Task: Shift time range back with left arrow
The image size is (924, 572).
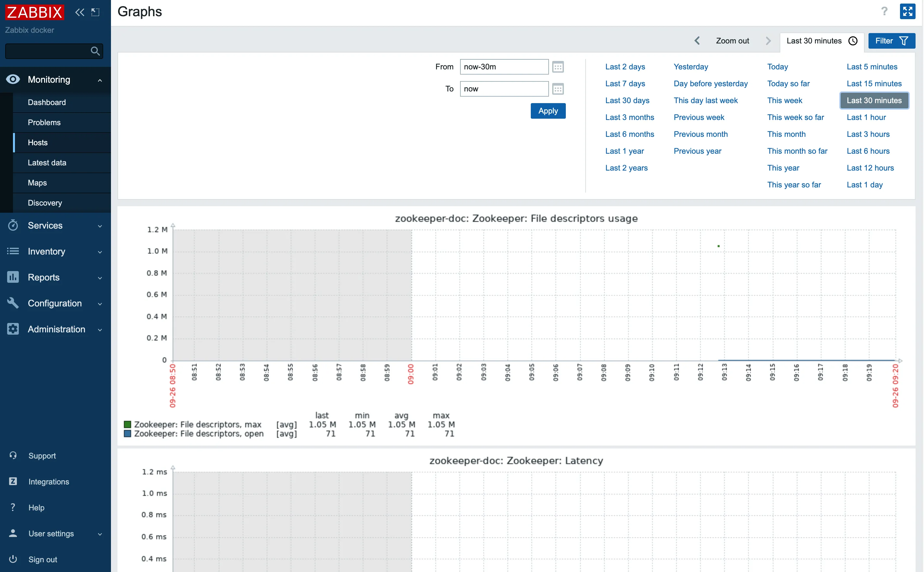Action: (697, 41)
